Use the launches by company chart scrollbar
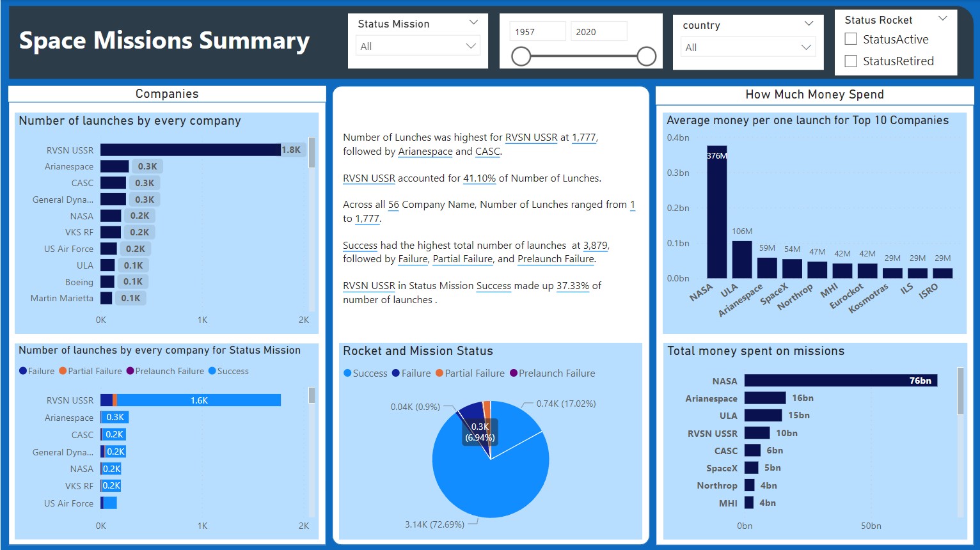Viewport: 980px width, 550px height. coord(312,152)
